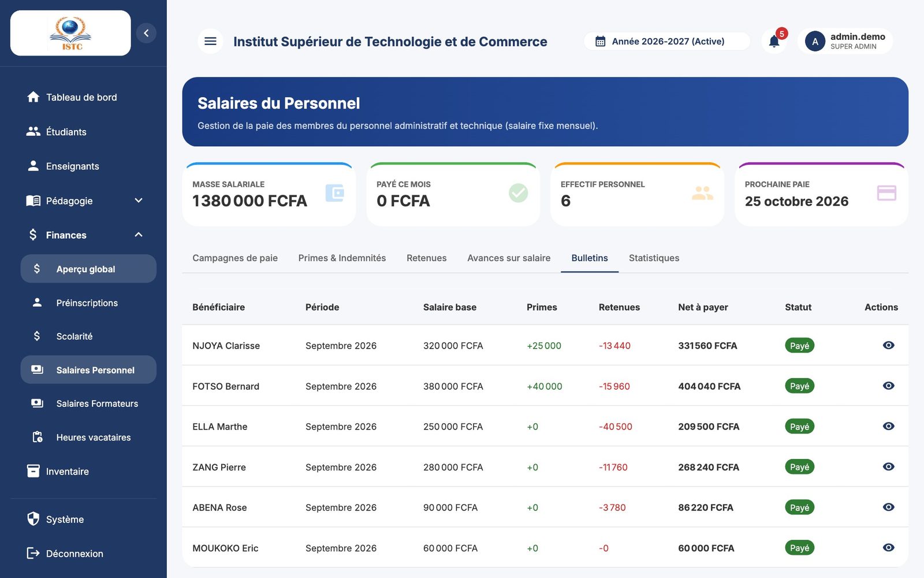Click the ISTC logo
This screenshot has height=578, width=924.
coord(70,33)
